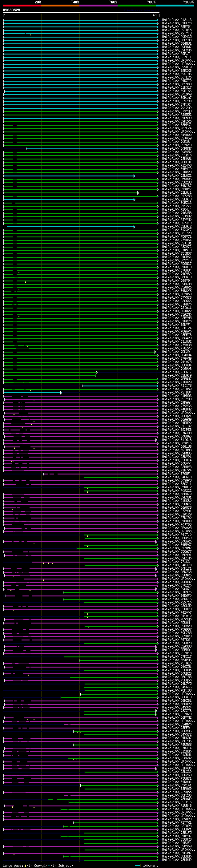Click the white query sequence bar

(x=81, y=12)
